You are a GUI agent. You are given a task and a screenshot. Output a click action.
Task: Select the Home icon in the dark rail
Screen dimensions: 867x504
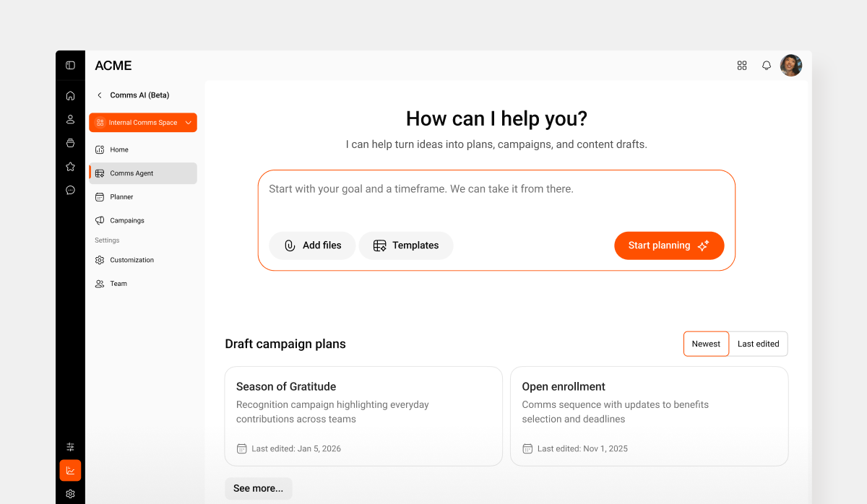coord(70,95)
